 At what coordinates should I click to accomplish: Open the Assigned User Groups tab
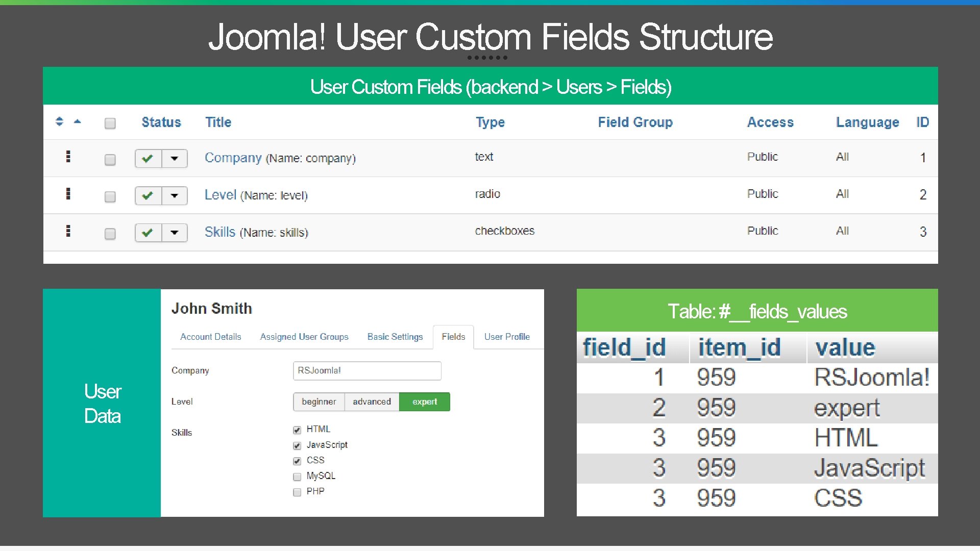[x=304, y=337]
